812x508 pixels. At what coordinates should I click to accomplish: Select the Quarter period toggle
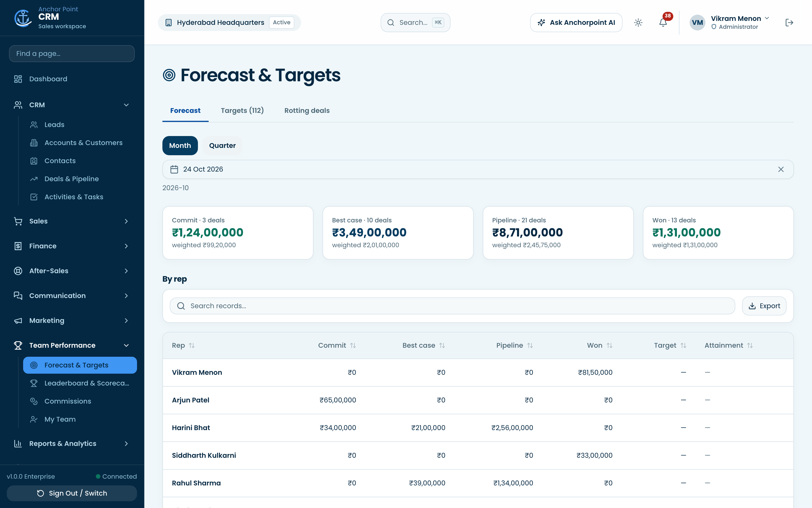point(222,145)
